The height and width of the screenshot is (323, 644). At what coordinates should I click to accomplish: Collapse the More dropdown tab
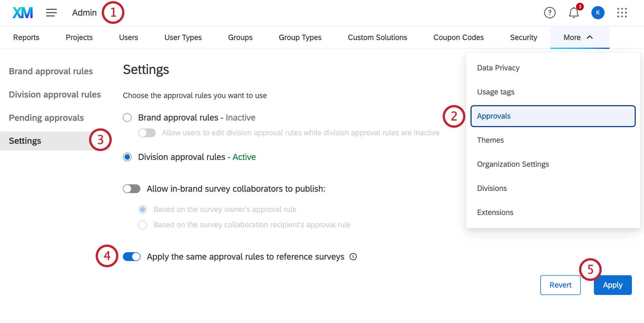(x=579, y=38)
